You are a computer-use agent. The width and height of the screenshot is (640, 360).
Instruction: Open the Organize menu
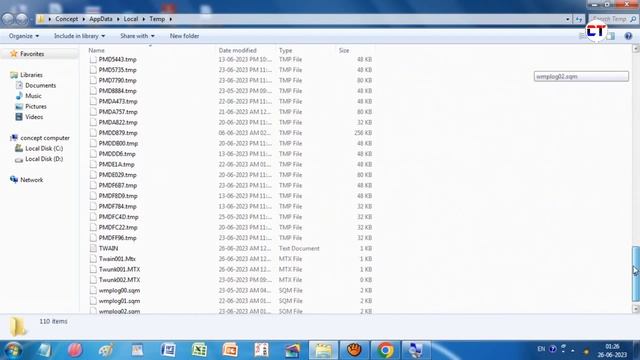[x=24, y=36]
